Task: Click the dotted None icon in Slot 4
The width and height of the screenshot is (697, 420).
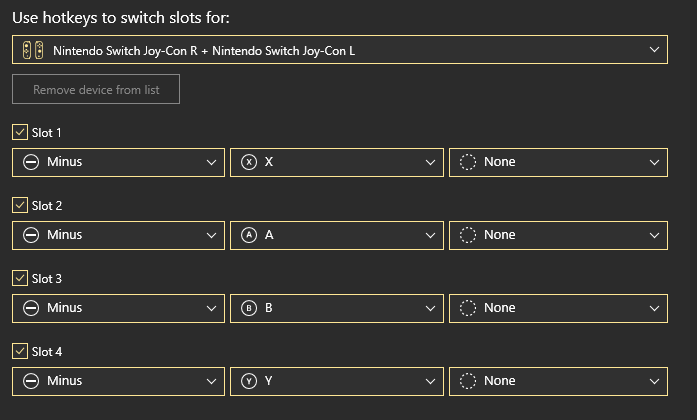Action: pyautogui.click(x=468, y=381)
